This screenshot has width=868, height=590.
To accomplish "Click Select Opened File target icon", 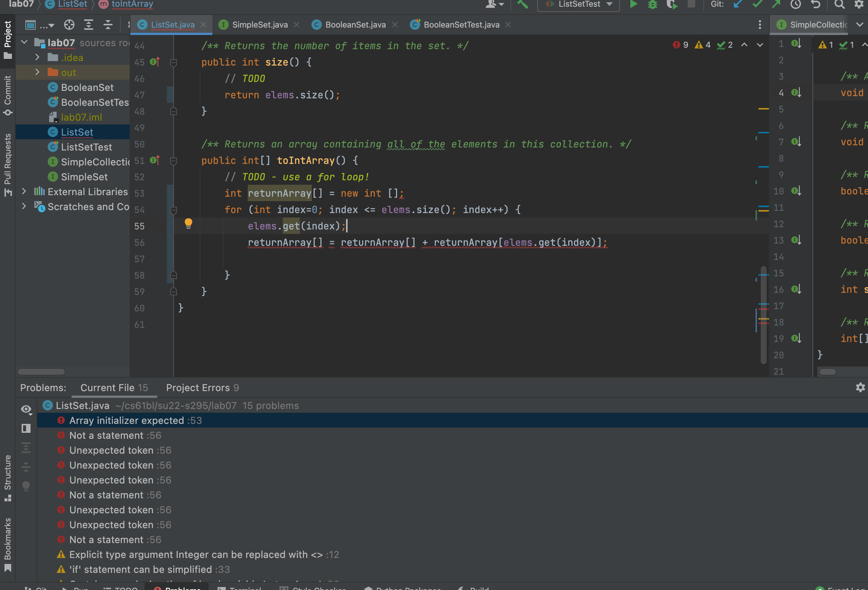I will point(69,25).
